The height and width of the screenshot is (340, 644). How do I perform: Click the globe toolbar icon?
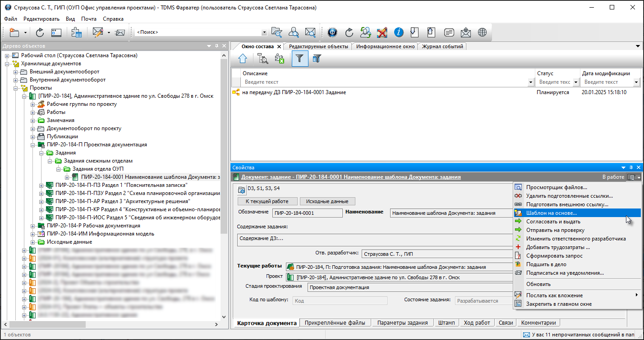coord(483,32)
